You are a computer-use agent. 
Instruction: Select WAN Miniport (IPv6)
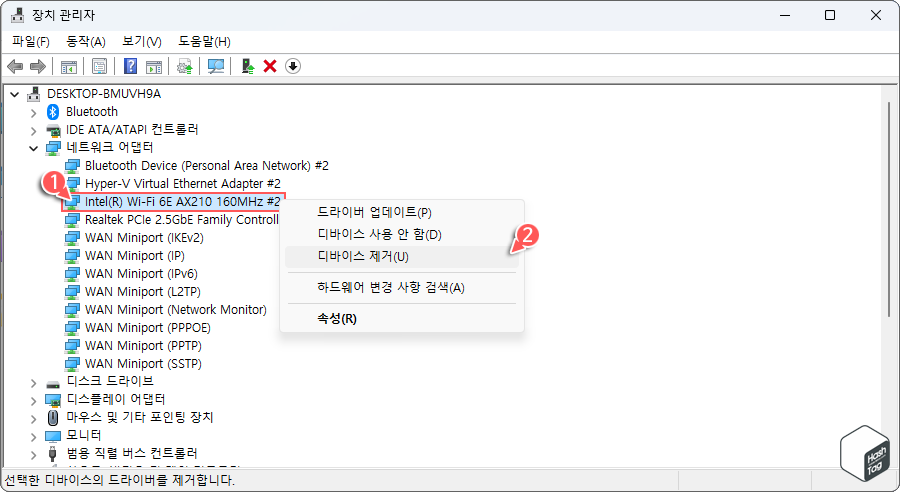tap(141, 274)
